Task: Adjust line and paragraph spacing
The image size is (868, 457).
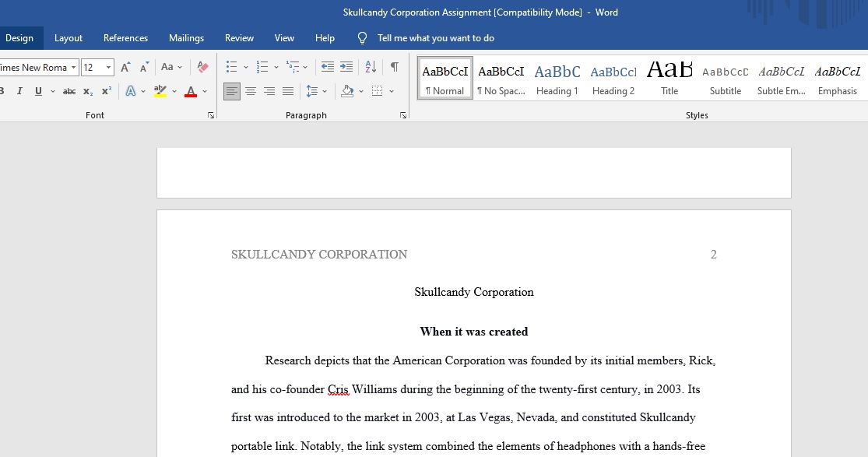Action: [312, 91]
